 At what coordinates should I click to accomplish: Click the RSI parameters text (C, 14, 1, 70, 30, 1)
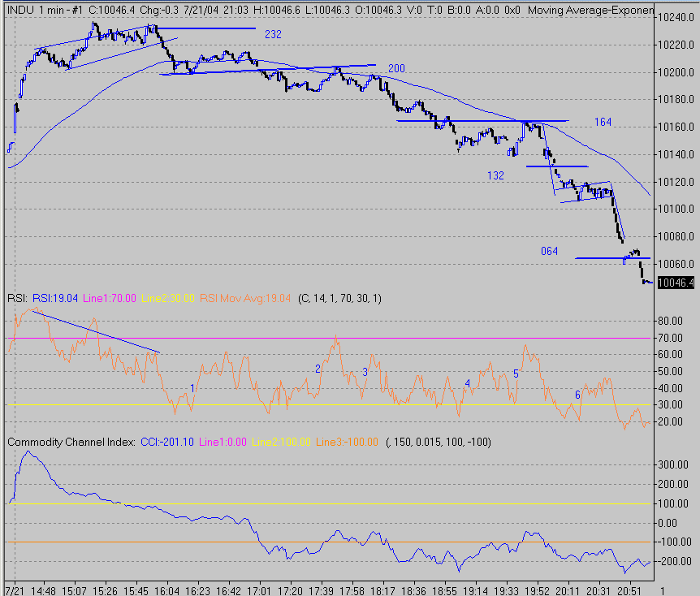[x=339, y=299]
